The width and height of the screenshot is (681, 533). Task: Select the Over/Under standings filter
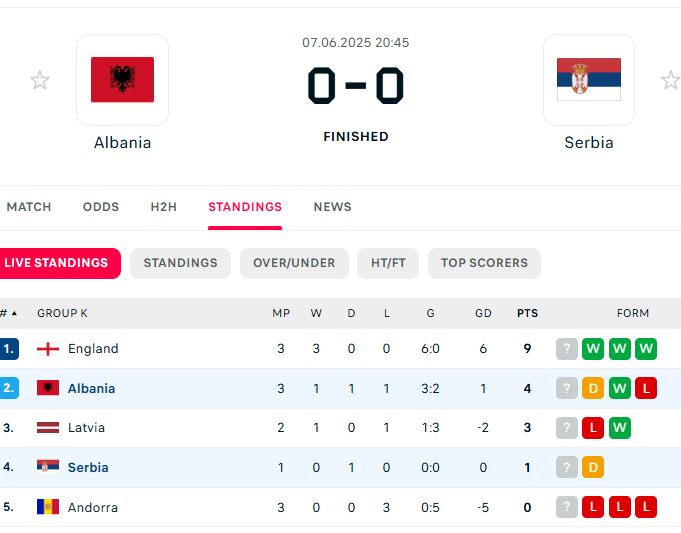[x=294, y=263]
